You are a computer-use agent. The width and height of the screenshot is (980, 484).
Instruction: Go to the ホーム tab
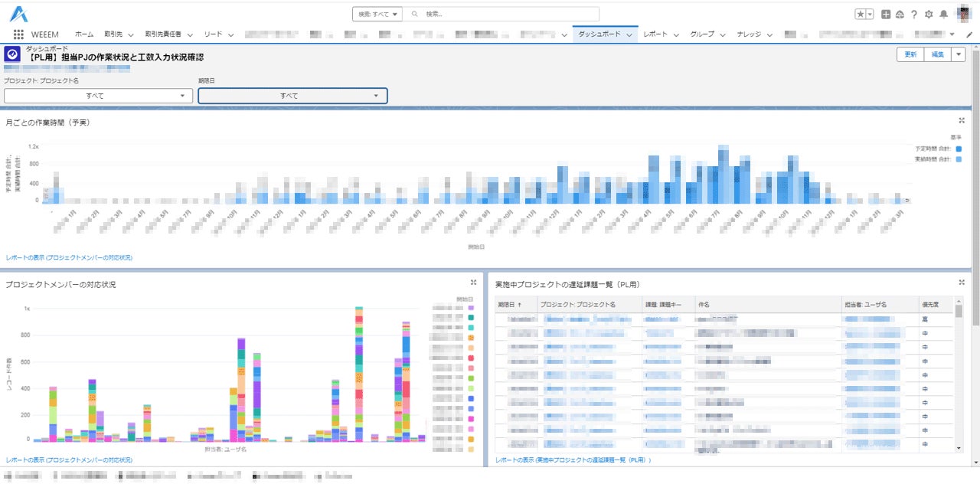coord(84,34)
